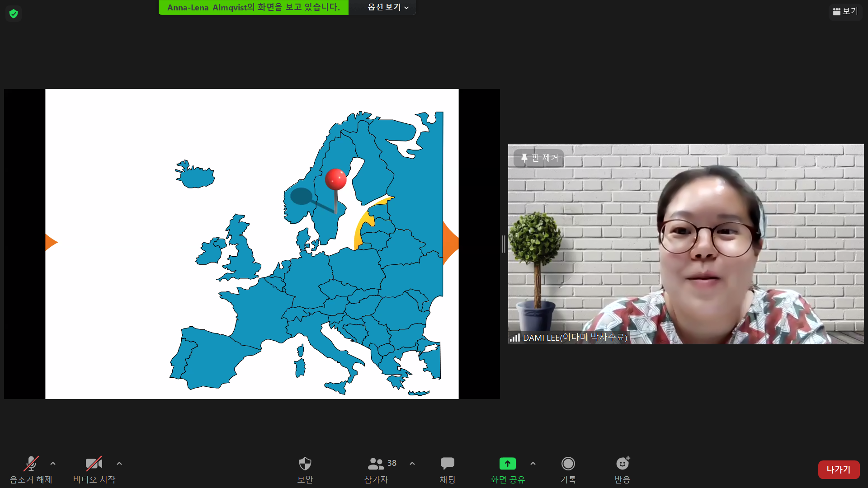Open the Security shield icon
Screen dimensions: 868x488
305,464
